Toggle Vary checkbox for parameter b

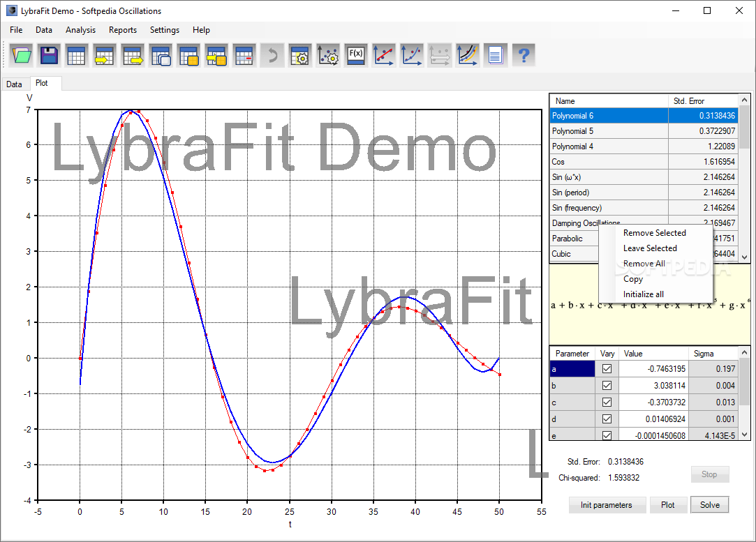tap(607, 386)
